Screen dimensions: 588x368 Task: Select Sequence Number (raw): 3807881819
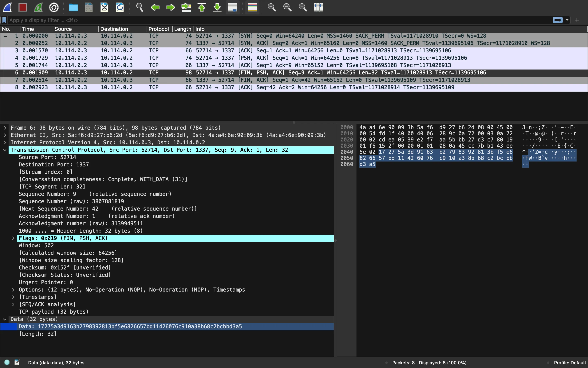[x=71, y=201]
